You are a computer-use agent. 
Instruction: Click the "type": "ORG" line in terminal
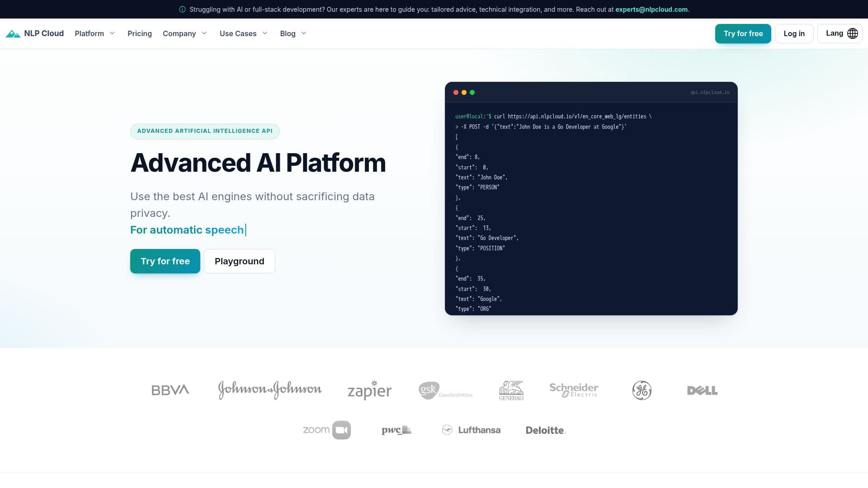473,309
